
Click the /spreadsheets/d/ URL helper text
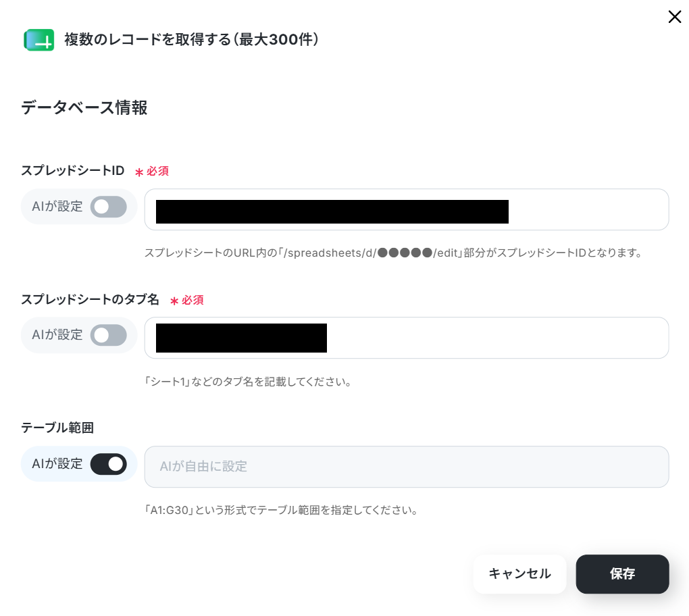coord(393,253)
